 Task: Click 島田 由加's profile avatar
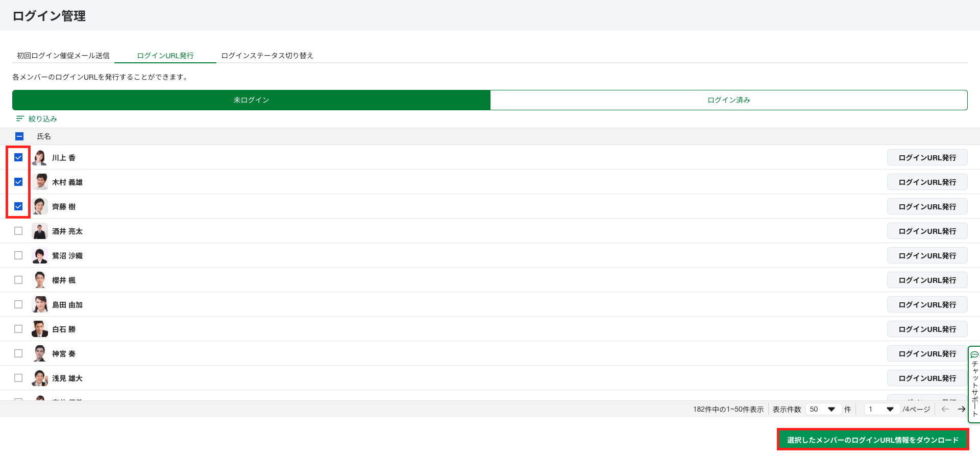40,305
